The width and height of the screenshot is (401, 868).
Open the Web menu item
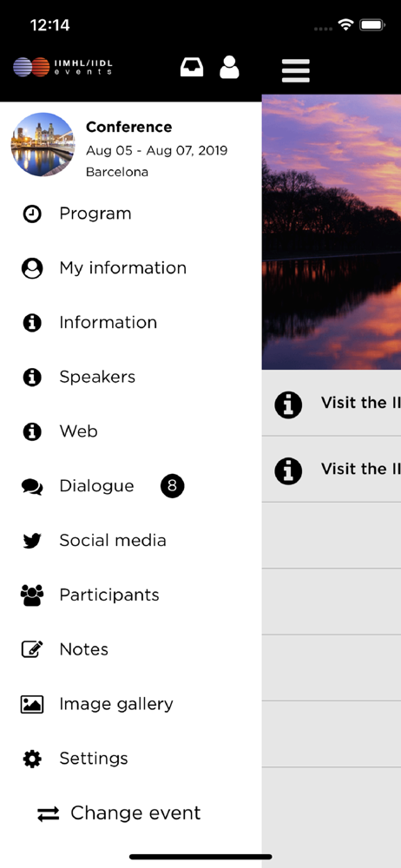(131, 431)
